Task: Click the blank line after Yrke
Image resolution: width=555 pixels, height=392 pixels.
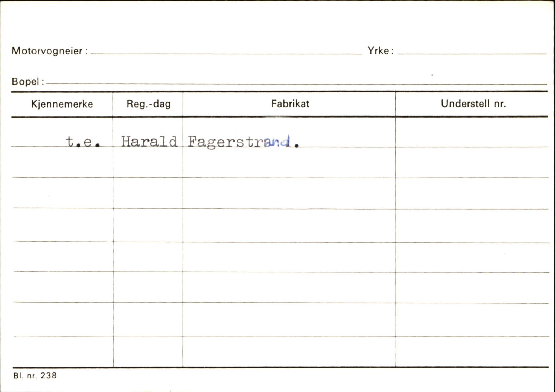Action: pos(472,52)
